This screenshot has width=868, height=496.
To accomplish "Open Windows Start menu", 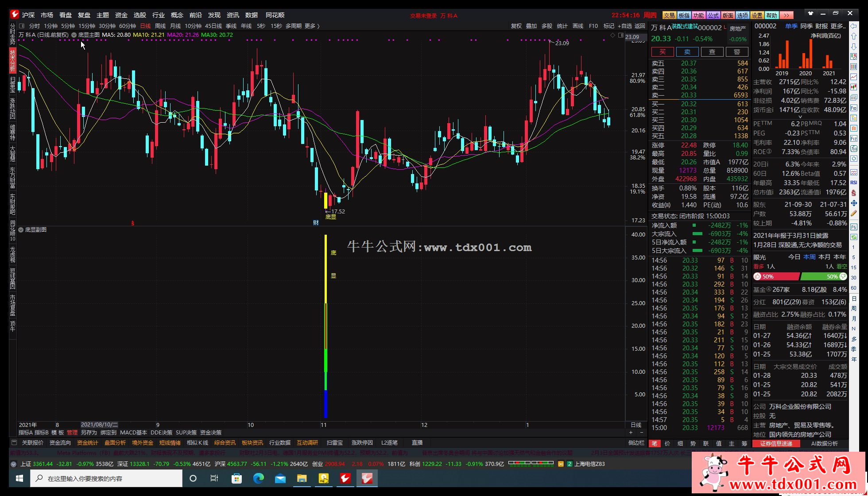I will pyautogui.click(x=19, y=478).
